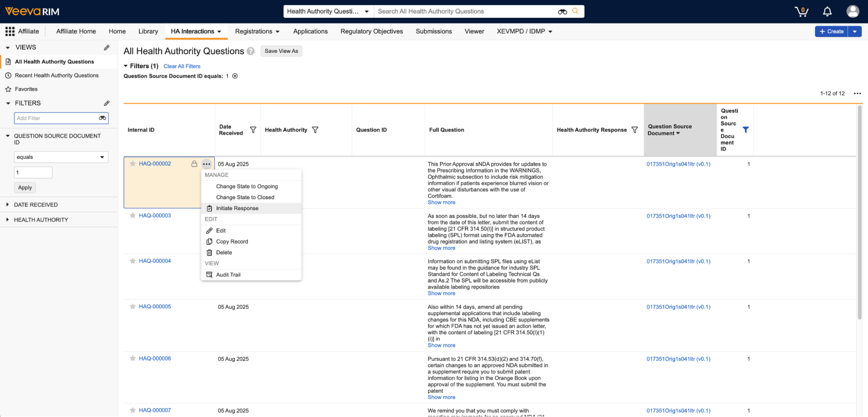Click the Date Received column filter icon

pos(253,130)
